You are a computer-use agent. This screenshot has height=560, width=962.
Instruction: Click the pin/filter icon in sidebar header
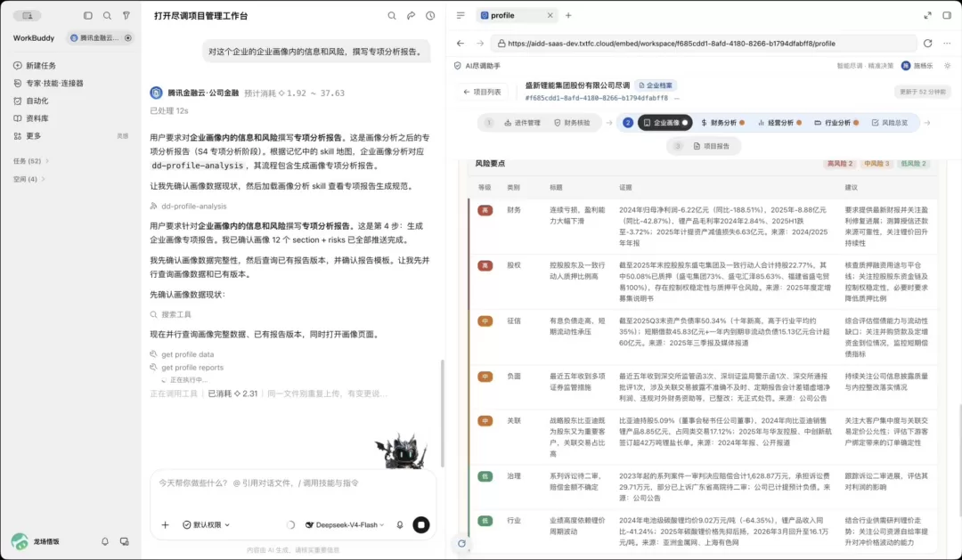click(x=126, y=15)
